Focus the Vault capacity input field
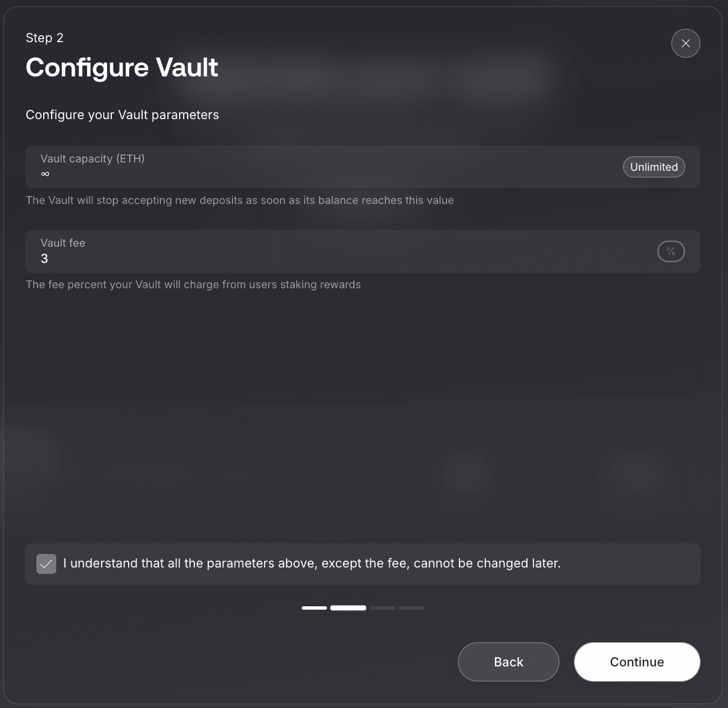 (326, 174)
